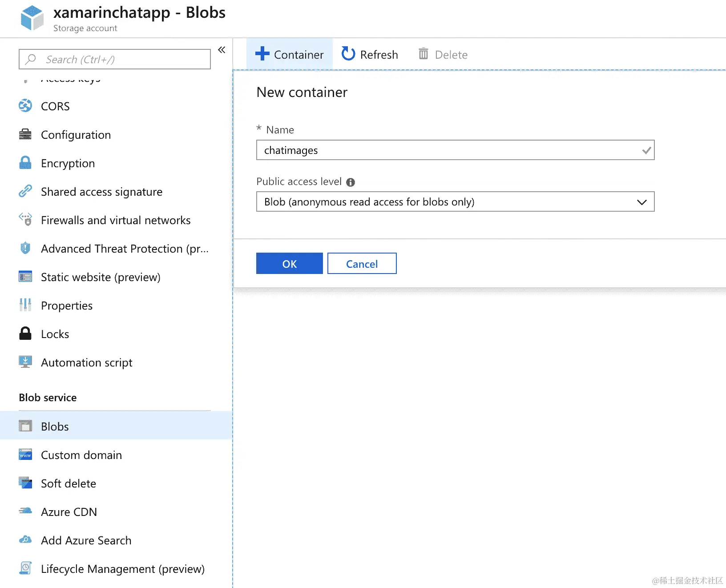Cancel the new container dialog
This screenshot has width=726, height=588.
click(x=362, y=264)
